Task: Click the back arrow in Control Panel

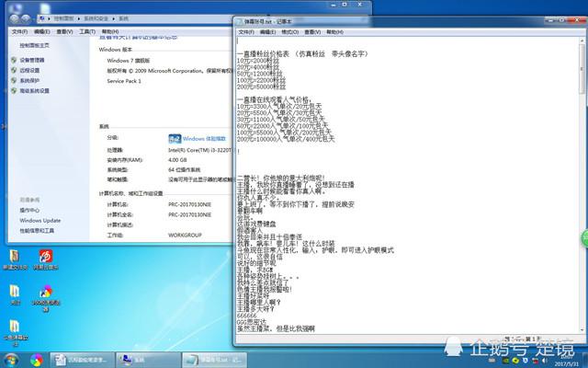Action: [x=11, y=19]
